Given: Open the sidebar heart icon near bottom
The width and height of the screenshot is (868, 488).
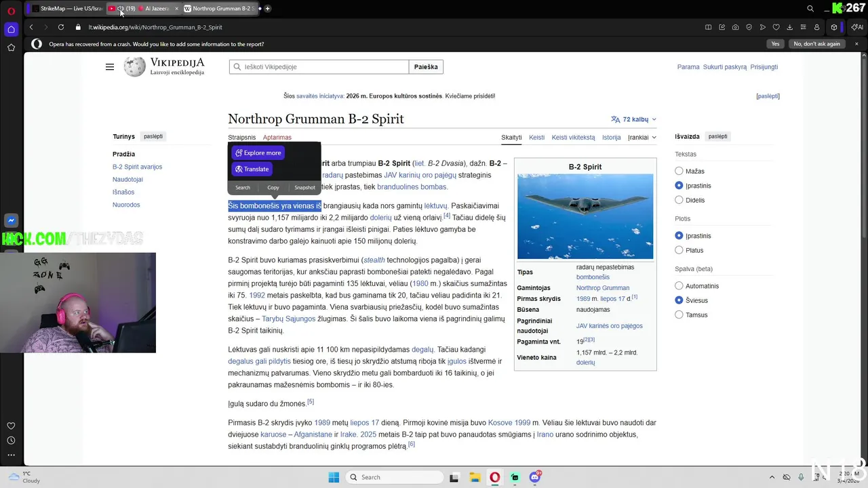Looking at the screenshot, I should [11, 426].
